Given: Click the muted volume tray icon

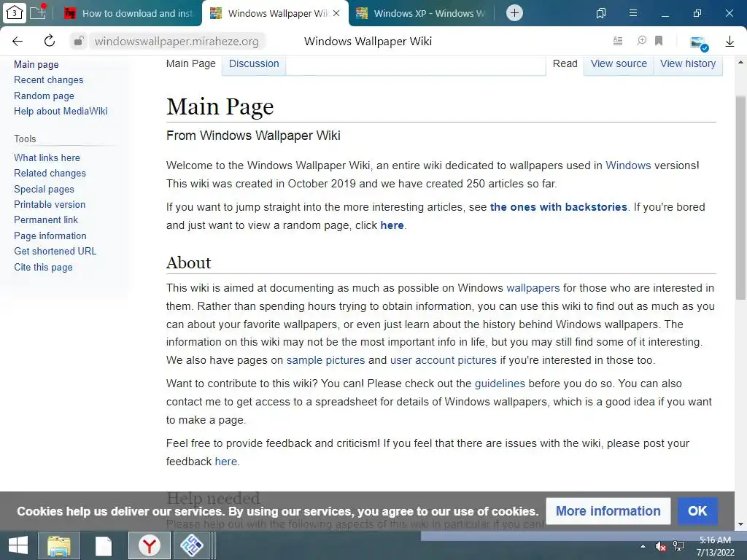Looking at the screenshot, I should [x=660, y=546].
